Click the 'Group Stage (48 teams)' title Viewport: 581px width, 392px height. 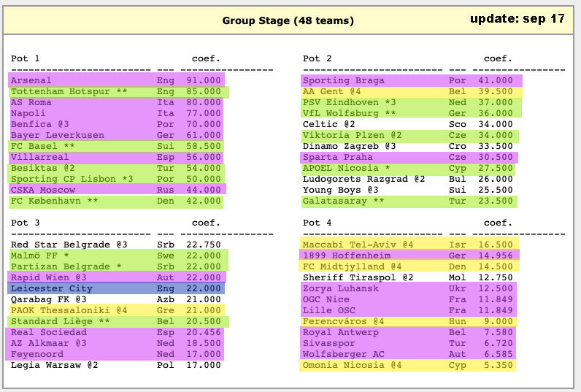[288, 20]
